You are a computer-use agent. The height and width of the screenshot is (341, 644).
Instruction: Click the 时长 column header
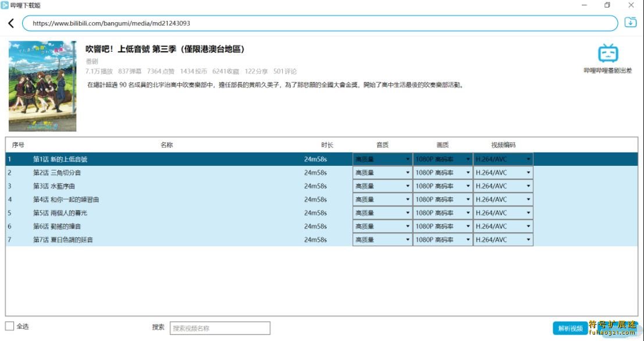tap(328, 145)
